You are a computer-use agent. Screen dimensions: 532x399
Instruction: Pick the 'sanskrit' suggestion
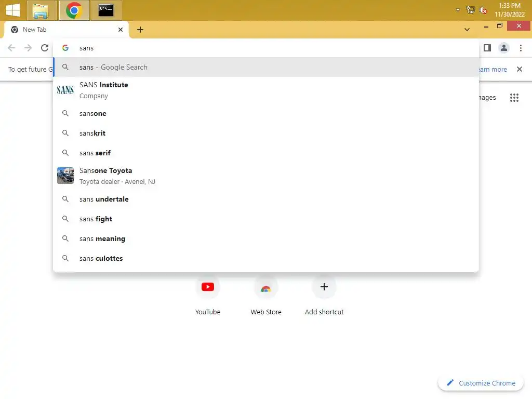[266, 133]
